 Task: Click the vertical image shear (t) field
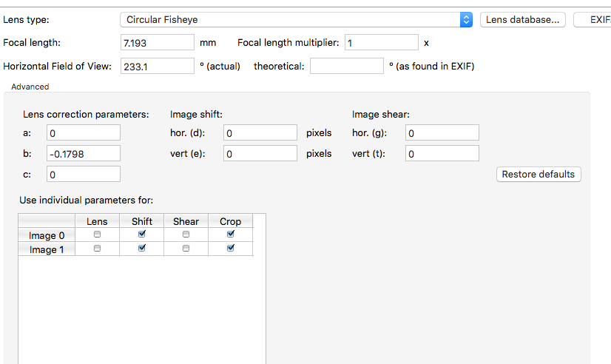tap(442, 153)
